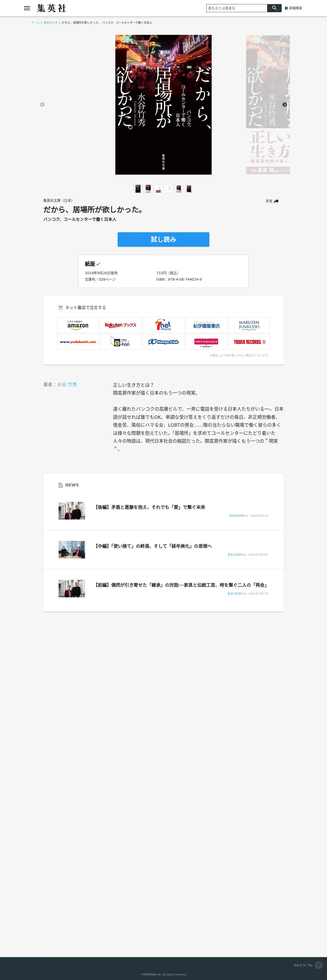Select third cover thumbnail
This screenshot has width=327, height=980.
[x=158, y=189]
